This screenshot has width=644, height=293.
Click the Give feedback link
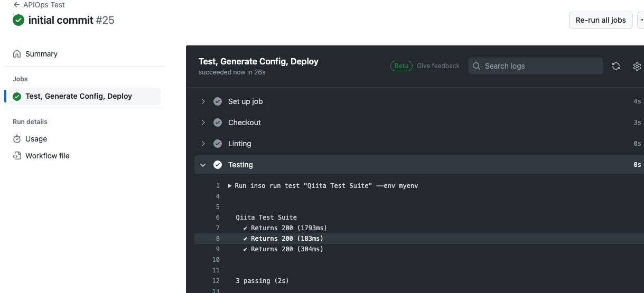438,66
